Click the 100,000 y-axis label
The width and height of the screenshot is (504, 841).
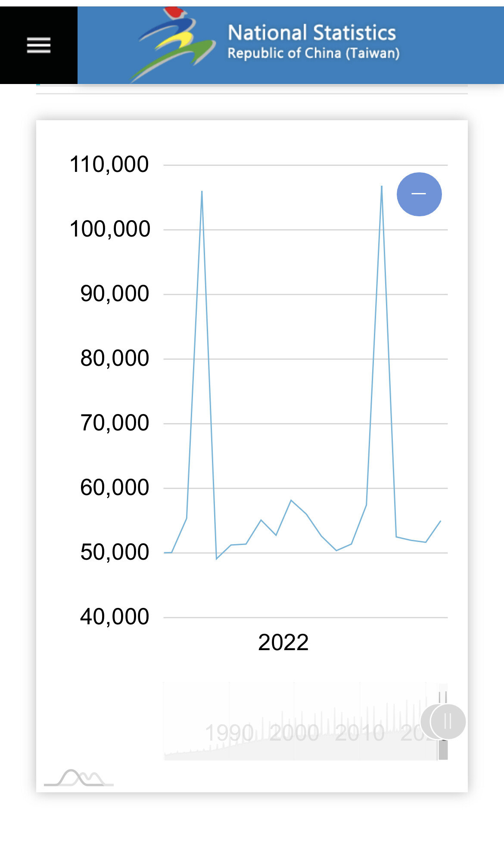pyautogui.click(x=110, y=229)
